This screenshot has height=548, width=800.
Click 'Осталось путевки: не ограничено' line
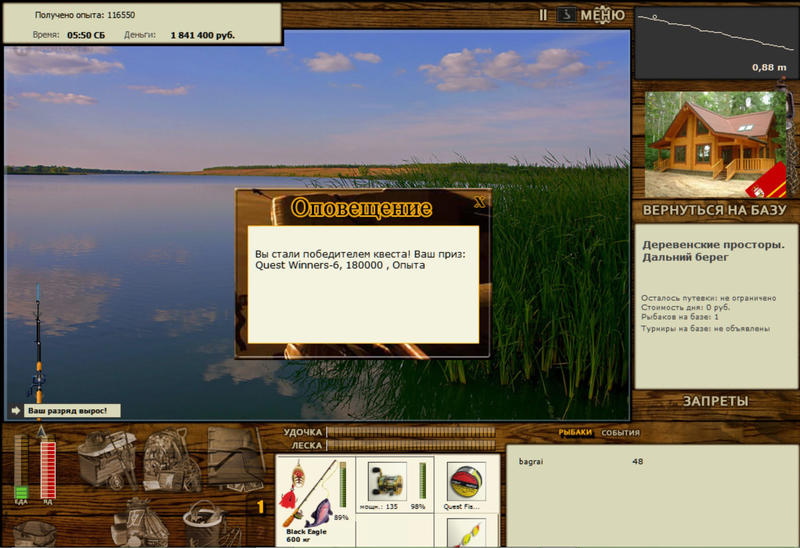(x=708, y=298)
